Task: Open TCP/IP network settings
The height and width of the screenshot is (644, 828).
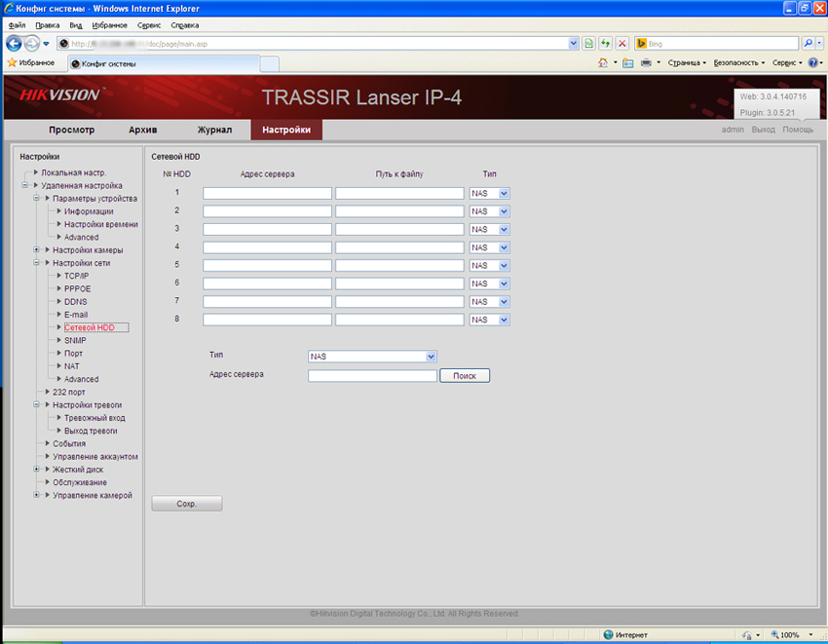Action: coord(77,276)
